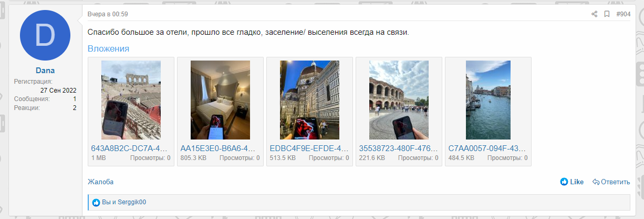Click the Like button on the post
Viewport: 644px width, 219px height.
(572, 182)
